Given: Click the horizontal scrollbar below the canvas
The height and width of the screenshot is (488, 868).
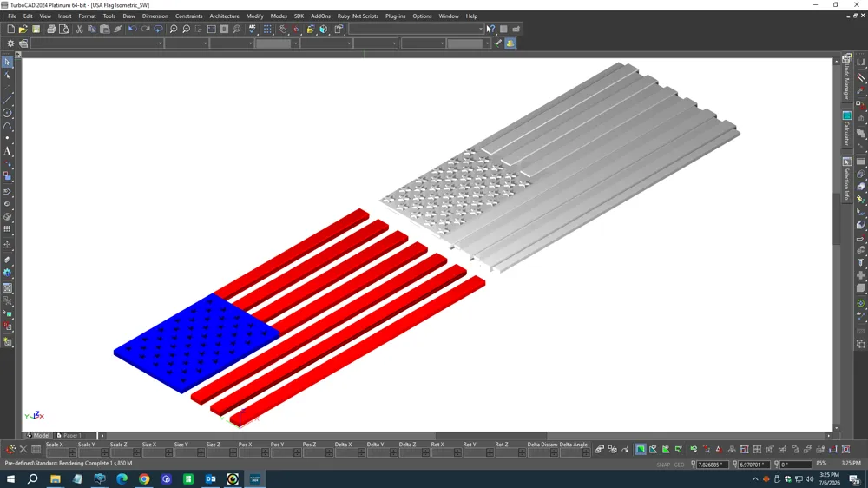Looking at the screenshot, I should (x=465, y=436).
